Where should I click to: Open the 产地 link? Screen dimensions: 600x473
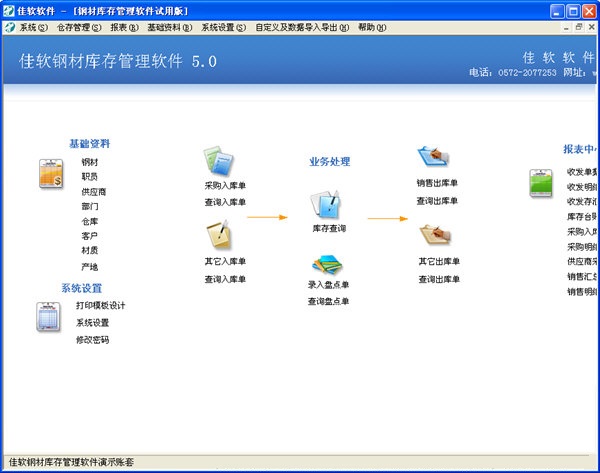(90, 267)
